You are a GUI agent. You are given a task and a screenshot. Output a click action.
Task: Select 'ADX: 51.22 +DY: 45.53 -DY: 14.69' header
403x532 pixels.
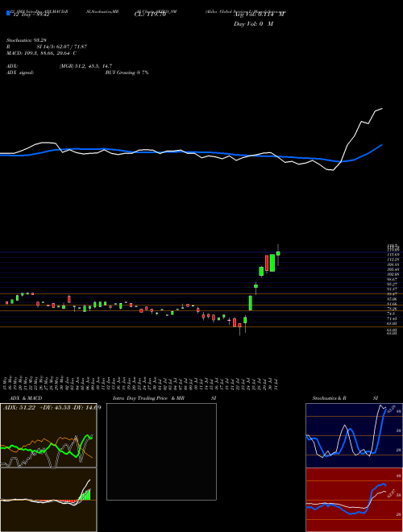52,408
